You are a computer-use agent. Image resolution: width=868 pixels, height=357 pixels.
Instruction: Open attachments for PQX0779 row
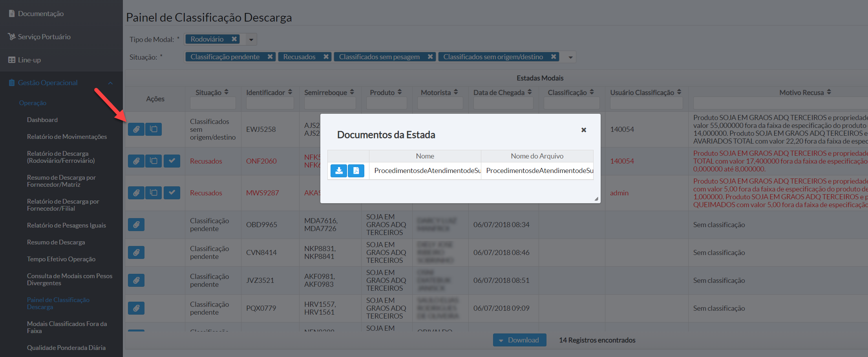(136, 308)
